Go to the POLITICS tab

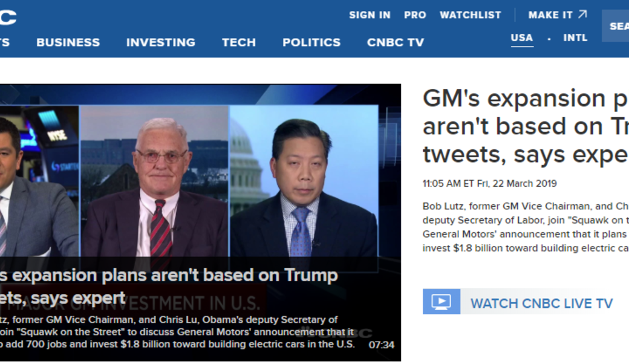point(311,42)
